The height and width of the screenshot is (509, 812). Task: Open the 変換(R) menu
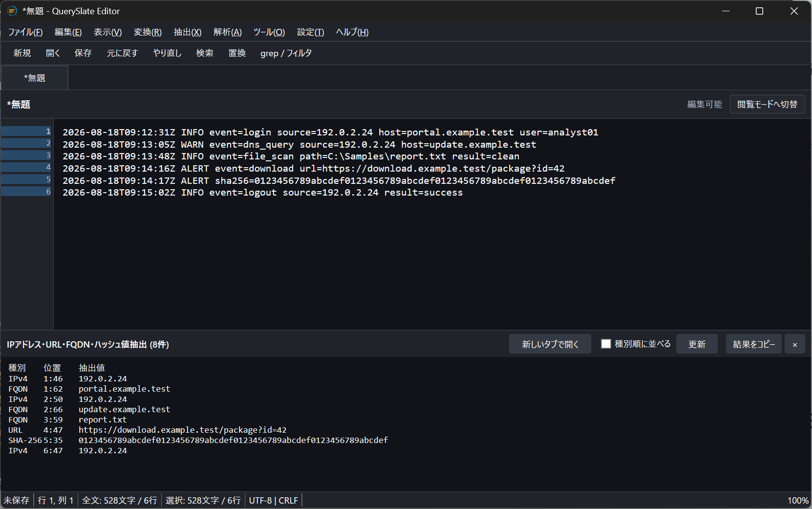148,32
